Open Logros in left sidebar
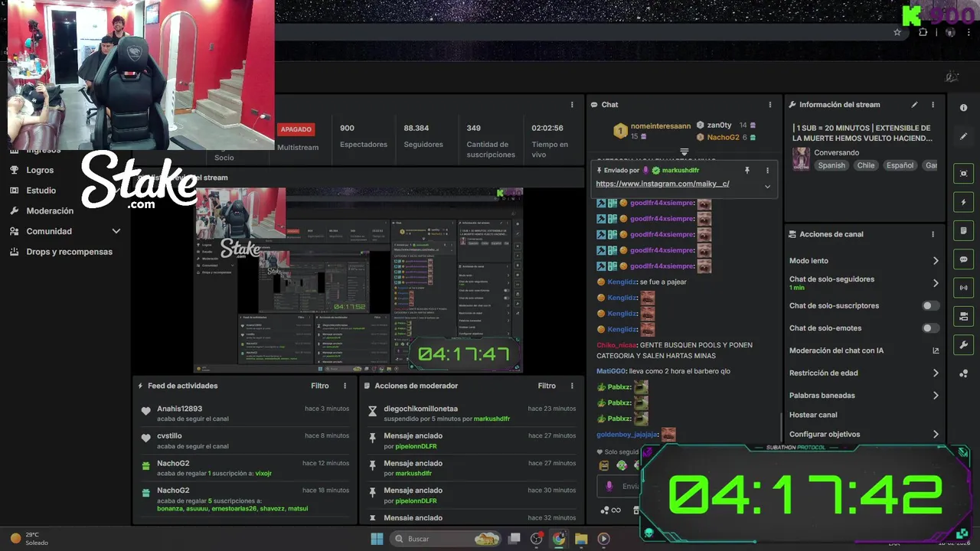 point(40,170)
